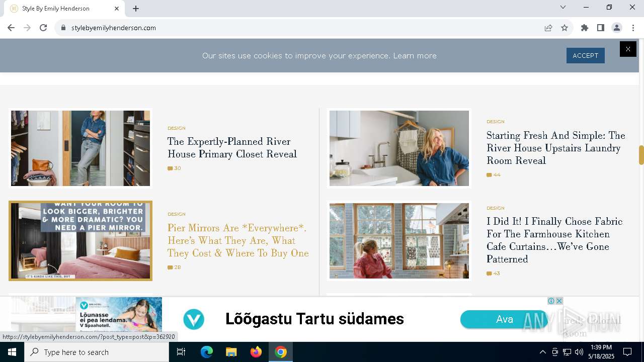Toggle the browser side panel icon
644x362 pixels.
pyautogui.click(x=601, y=28)
